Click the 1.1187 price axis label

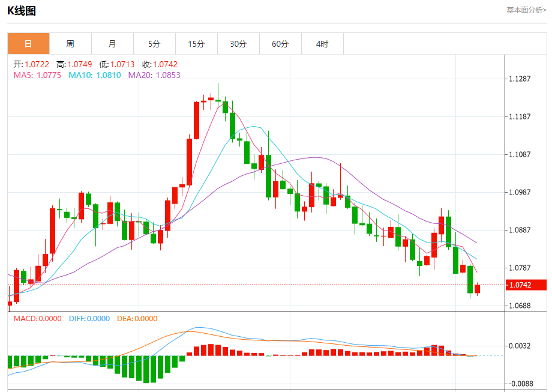(x=520, y=116)
